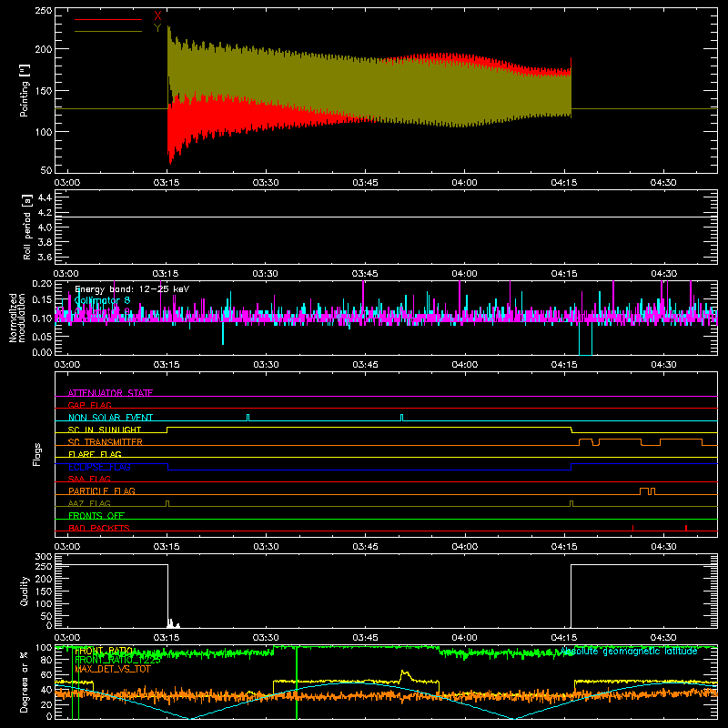Image resolution: width=728 pixels, height=728 pixels.
Task: Click the PARTICLE_FLAG pulse near 04:27
Action: 644,491
